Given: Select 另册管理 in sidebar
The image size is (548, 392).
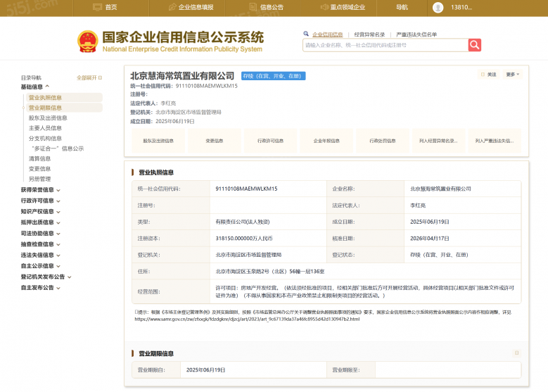Looking at the screenshot, I should (x=39, y=179).
